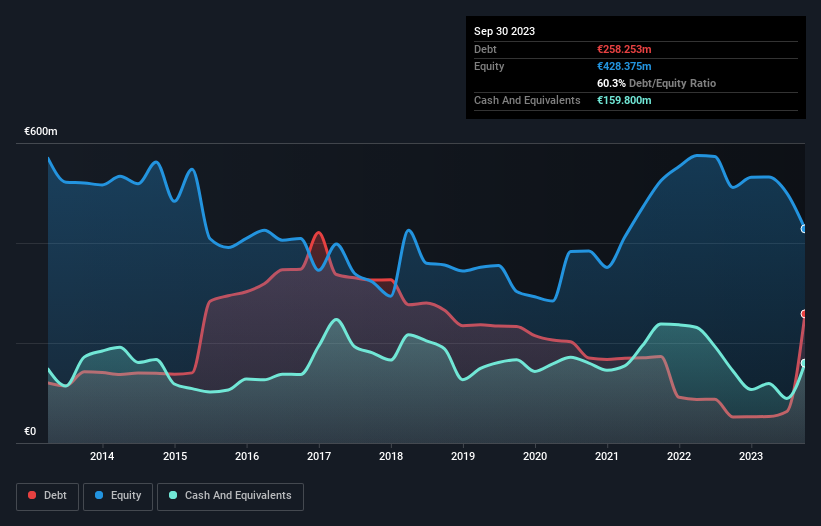Click the €159.800m cash value
This screenshot has width=821, height=526.
coord(624,100)
